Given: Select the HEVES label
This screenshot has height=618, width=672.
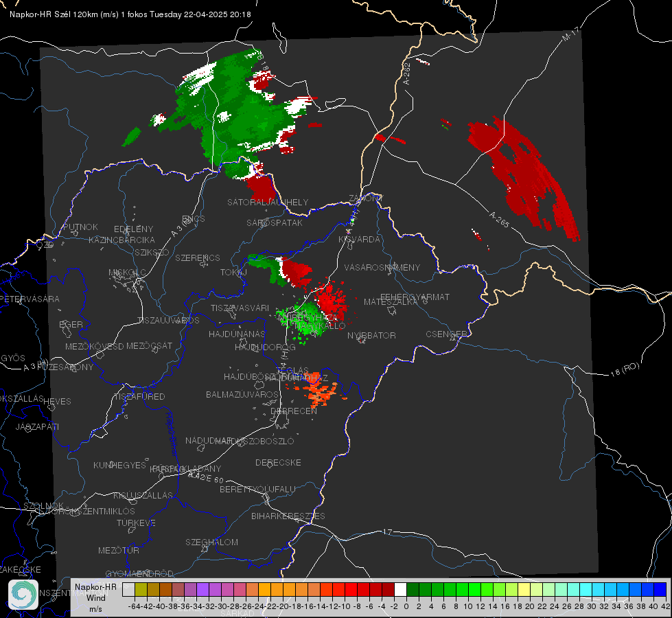Looking at the screenshot, I should tap(57, 402).
